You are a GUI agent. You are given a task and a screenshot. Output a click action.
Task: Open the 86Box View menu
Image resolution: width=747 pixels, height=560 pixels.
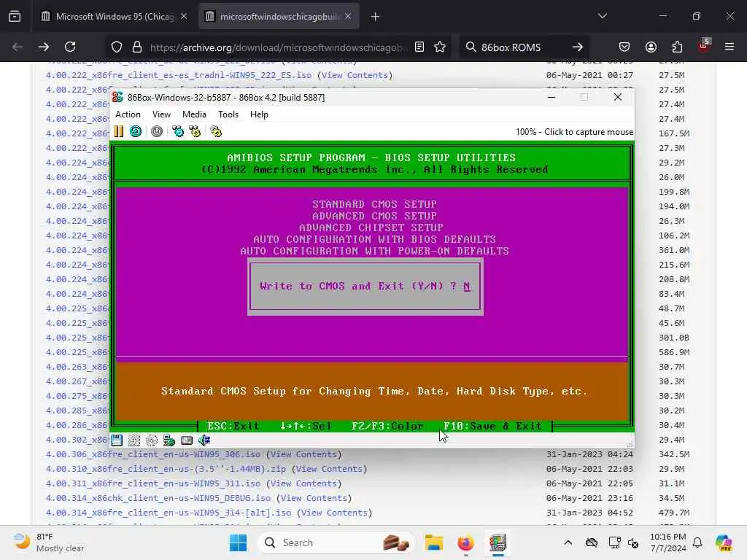click(x=161, y=114)
